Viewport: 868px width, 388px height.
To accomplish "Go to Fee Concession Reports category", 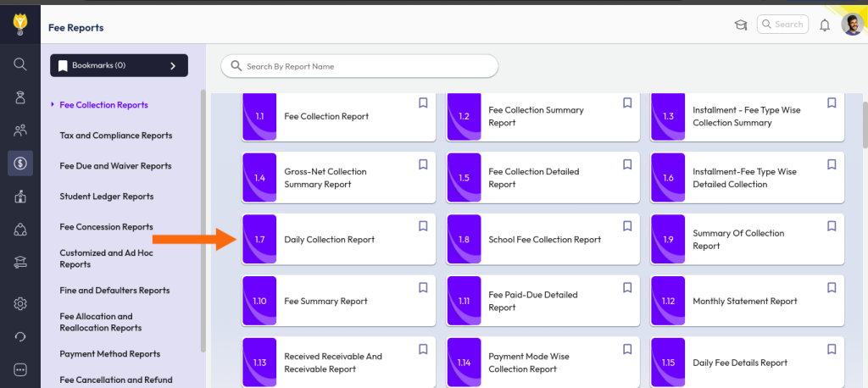I will [106, 227].
